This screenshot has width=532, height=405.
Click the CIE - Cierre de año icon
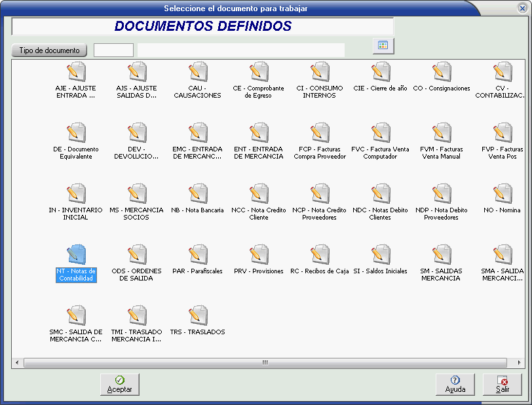381,72
